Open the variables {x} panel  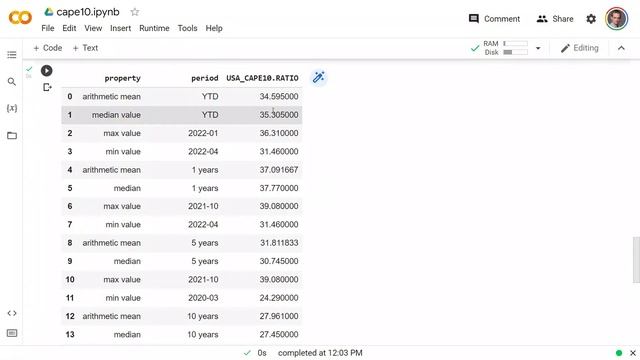tap(12, 108)
